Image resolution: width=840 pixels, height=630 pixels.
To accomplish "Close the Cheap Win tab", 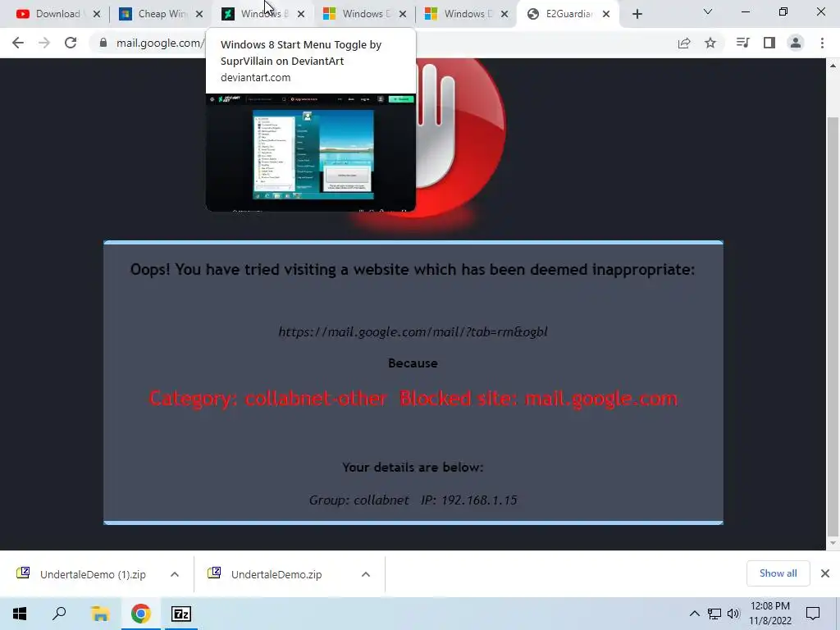I will pos(199,15).
